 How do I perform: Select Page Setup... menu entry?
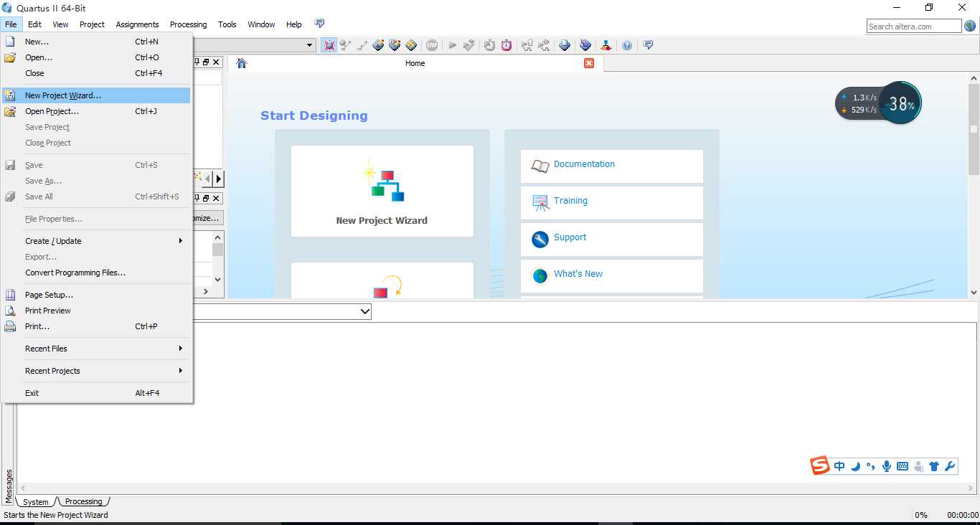tap(97, 295)
